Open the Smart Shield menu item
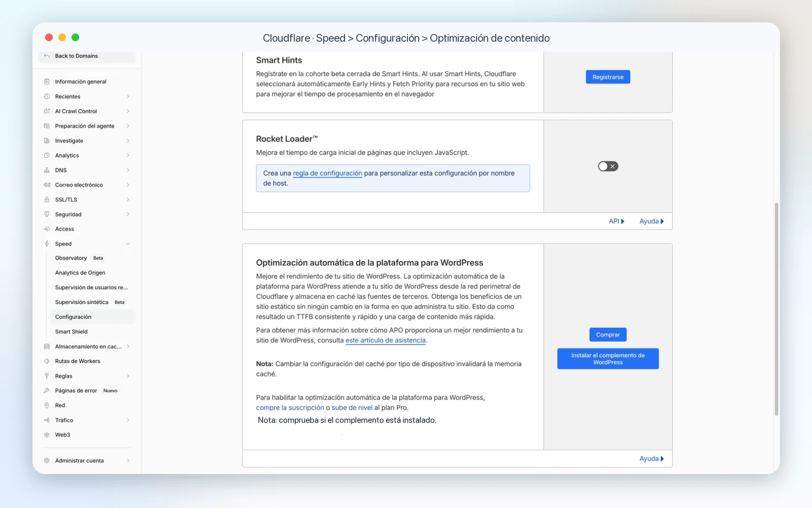 72,332
